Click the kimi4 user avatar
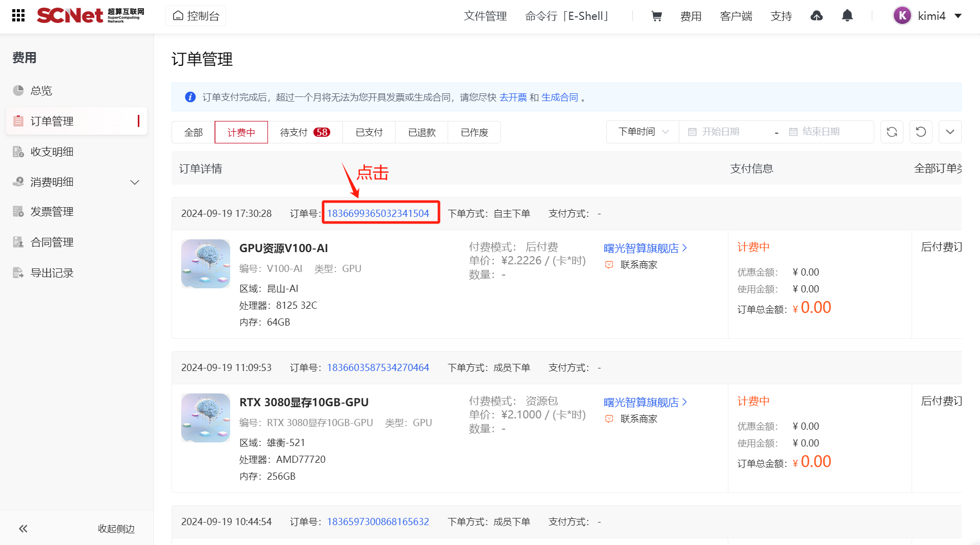Viewport: 980px width, 545px height. (902, 16)
